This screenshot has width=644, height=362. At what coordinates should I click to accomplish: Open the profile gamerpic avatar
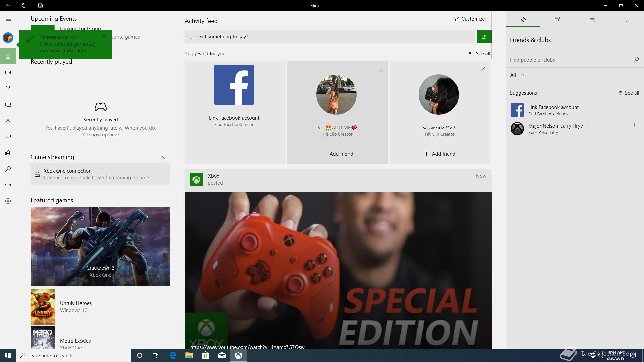pyautogui.click(x=8, y=38)
